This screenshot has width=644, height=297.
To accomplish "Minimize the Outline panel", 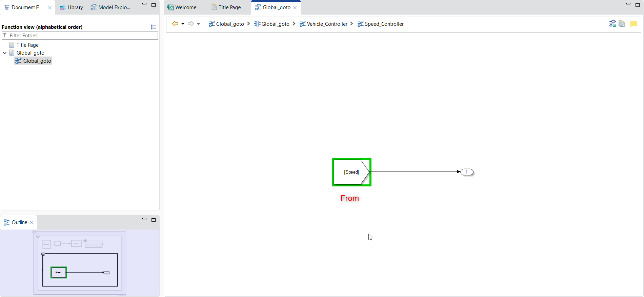I will point(144,219).
